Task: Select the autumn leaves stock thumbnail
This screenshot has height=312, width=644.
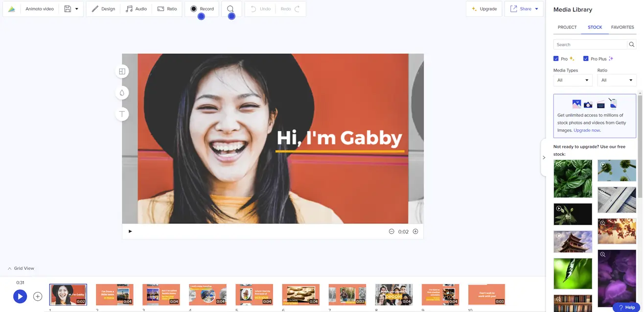Action: (x=617, y=231)
